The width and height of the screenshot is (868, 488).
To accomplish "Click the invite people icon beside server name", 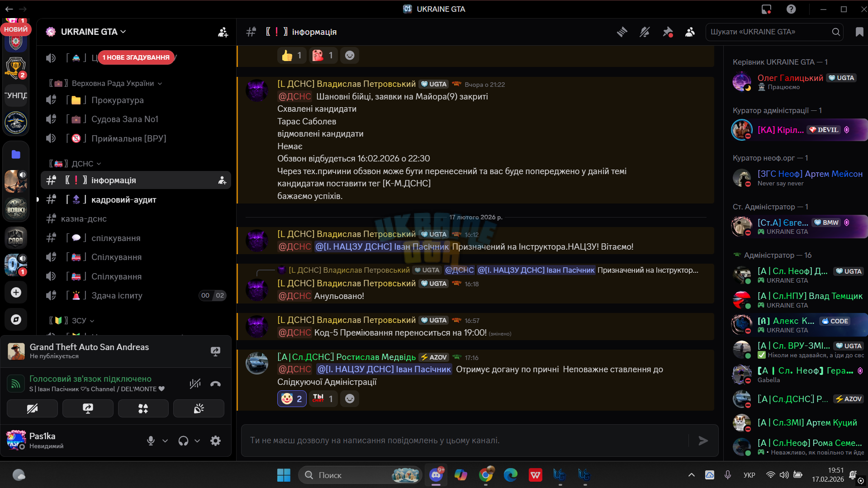I will coord(223,32).
